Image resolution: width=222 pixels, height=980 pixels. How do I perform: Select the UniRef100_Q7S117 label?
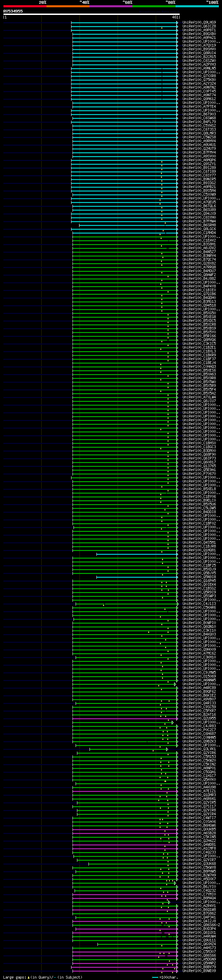click(199, 806)
